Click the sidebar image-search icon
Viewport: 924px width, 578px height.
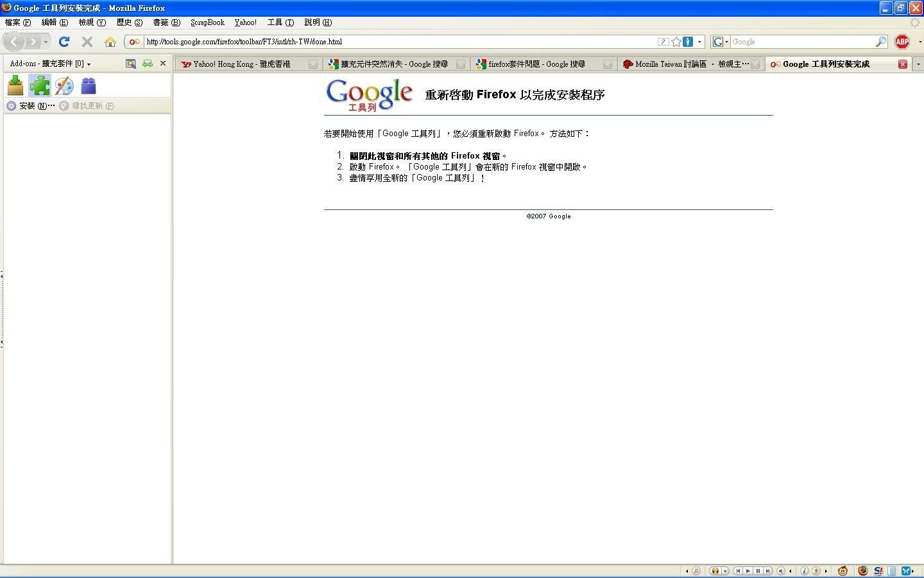click(x=131, y=64)
